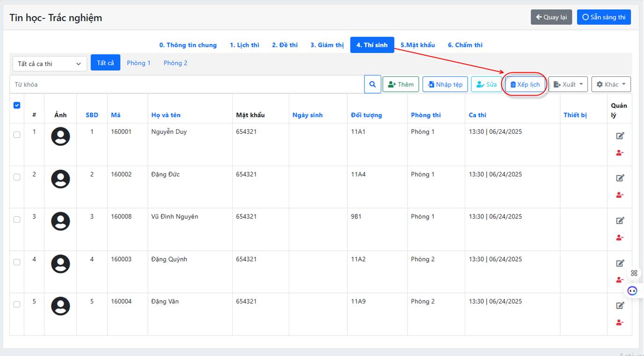
Task: Toggle the select-all header checkbox
Action: coord(17,105)
